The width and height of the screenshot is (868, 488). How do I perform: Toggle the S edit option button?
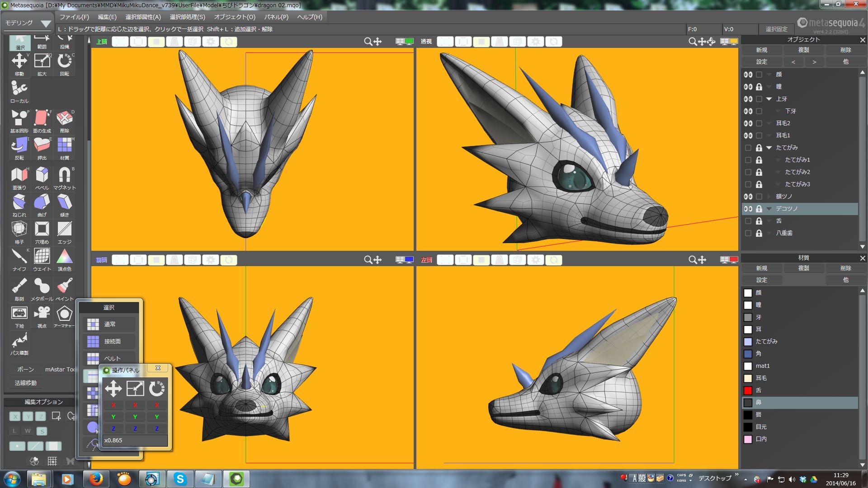[42, 431]
